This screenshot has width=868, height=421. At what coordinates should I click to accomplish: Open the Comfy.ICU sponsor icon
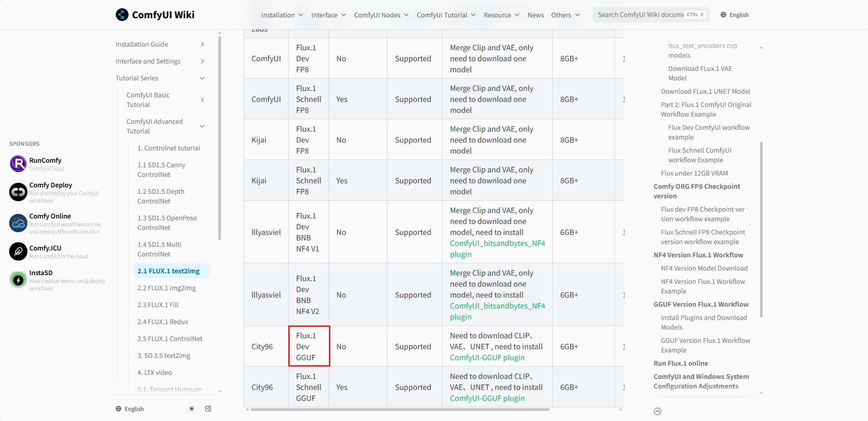click(18, 251)
